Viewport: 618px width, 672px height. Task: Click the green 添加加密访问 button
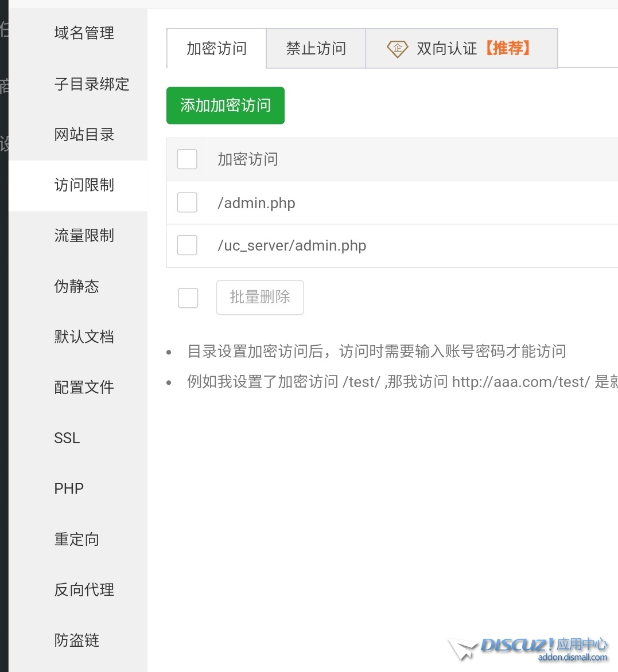(226, 106)
